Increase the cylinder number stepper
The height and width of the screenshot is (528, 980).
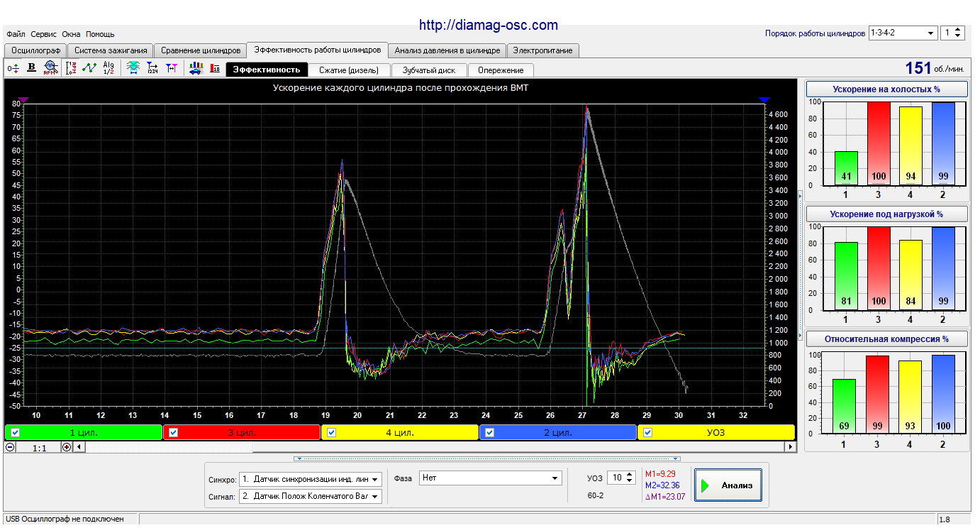coord(958,30)
